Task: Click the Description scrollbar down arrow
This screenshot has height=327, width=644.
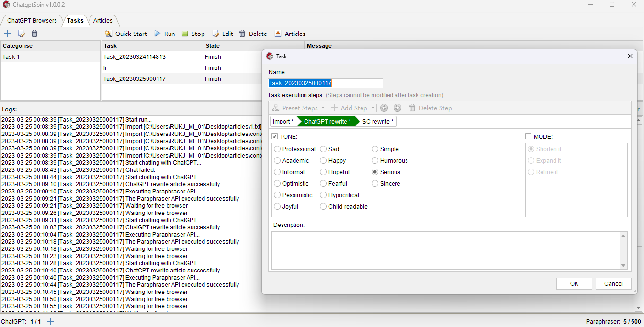Action: 623,265
